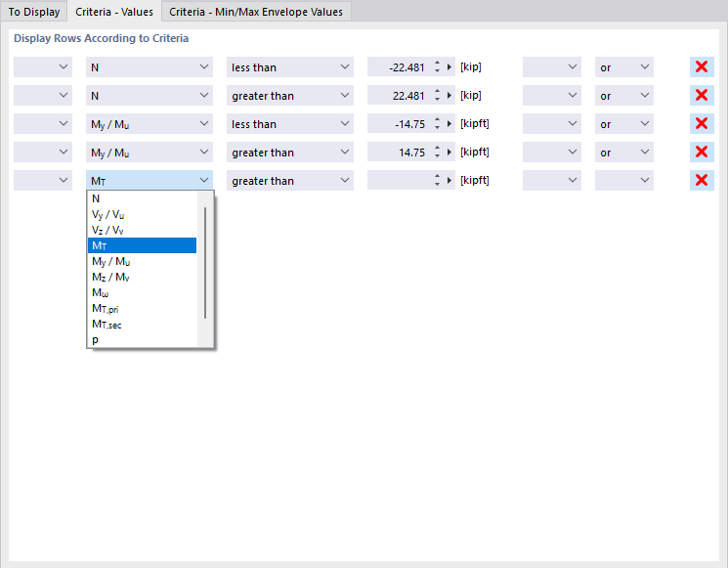Open leading bracket dropdown in first row

[x=43, y=66]
